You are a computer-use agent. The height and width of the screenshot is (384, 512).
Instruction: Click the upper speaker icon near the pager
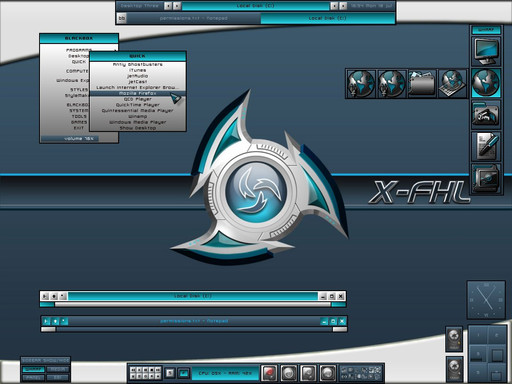point(454,339)
